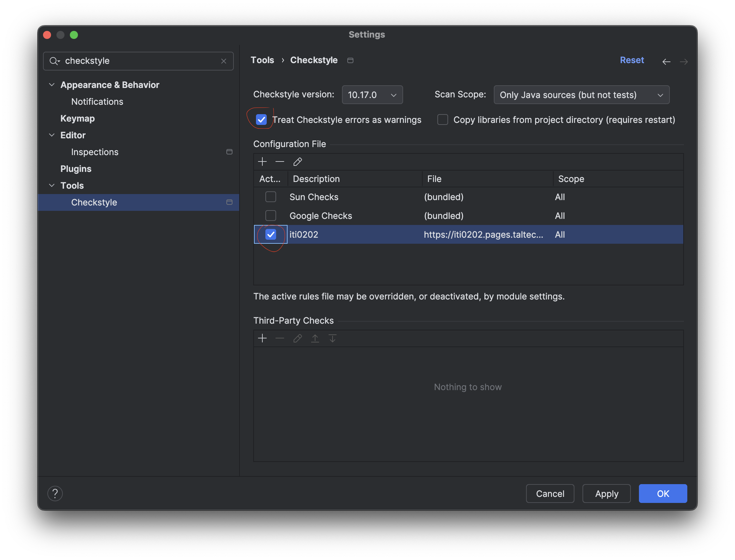Edit the selected configuration file
Screen dimensions: 735x560
coord(298,162)
